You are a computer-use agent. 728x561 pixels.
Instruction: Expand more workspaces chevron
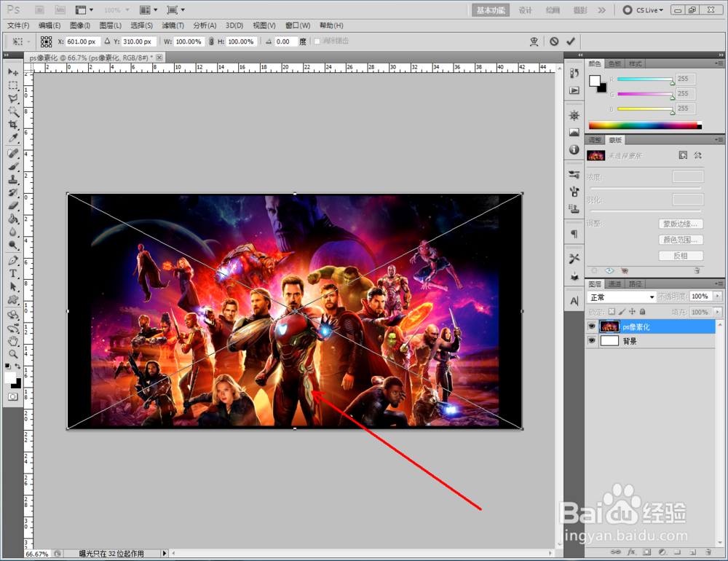pyautogui.click(x=602, y=9)
